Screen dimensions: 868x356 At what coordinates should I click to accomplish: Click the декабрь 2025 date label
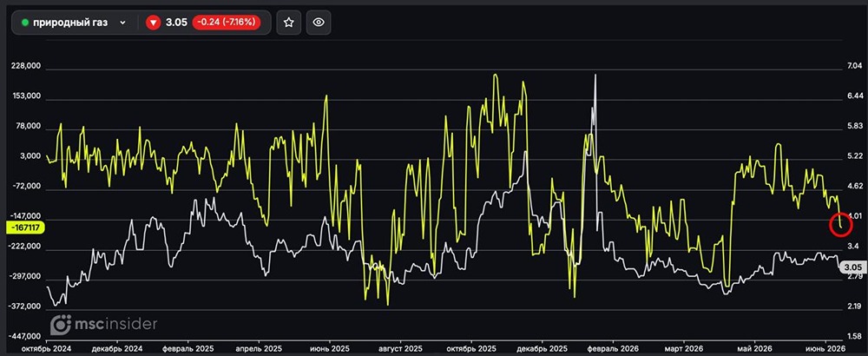coord(542,349)
